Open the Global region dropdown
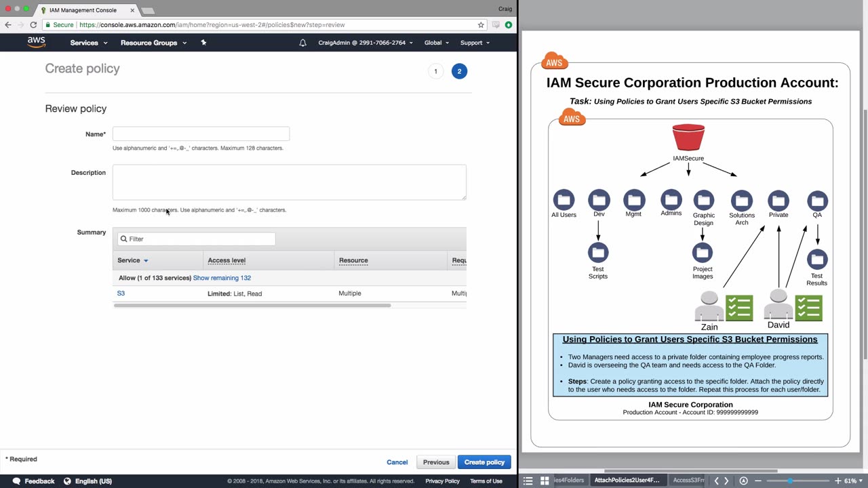This screenshot has height=488, width=868. [437, 43]
